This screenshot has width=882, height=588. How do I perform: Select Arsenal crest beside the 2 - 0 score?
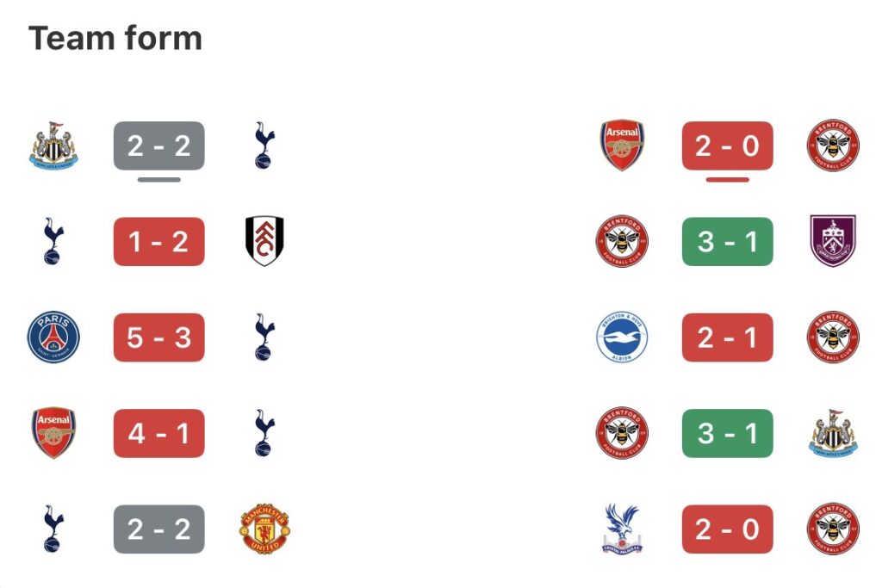click(x=622, y=145)
